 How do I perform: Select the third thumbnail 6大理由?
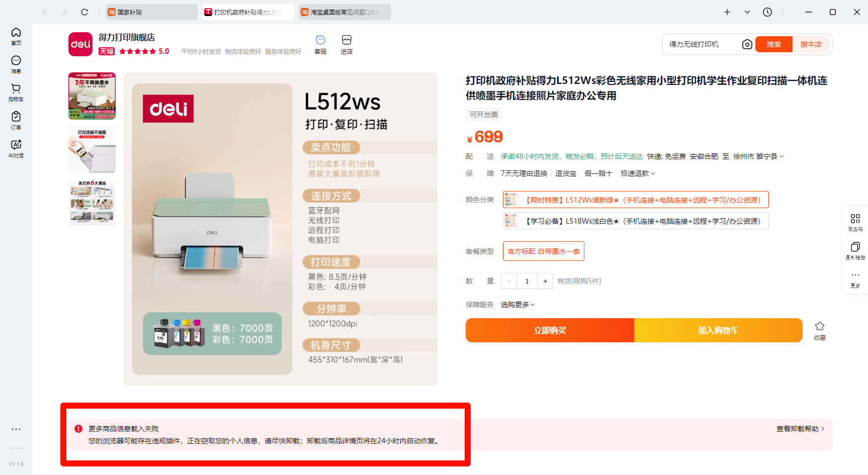(92, 203)
